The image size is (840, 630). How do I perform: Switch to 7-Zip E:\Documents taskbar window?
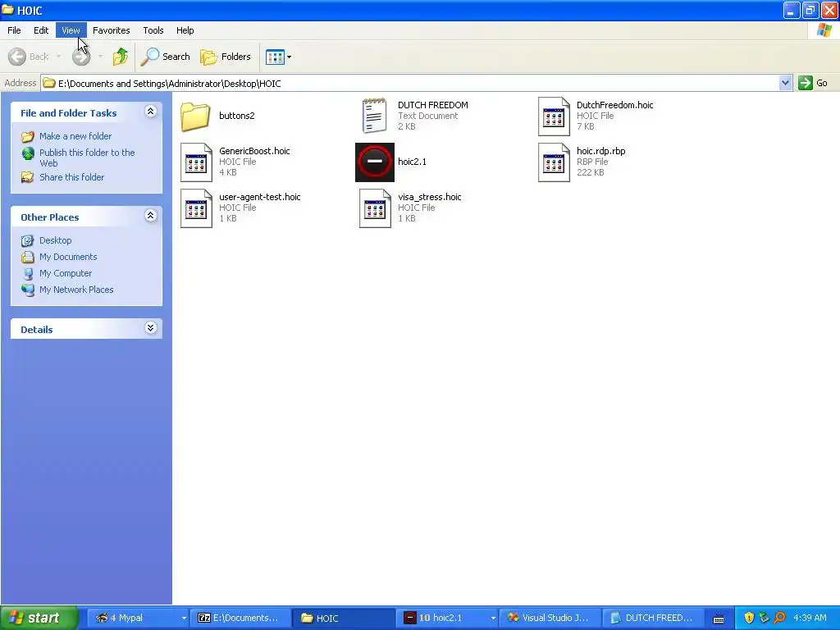pyautogui.click(x=240, y=618)
